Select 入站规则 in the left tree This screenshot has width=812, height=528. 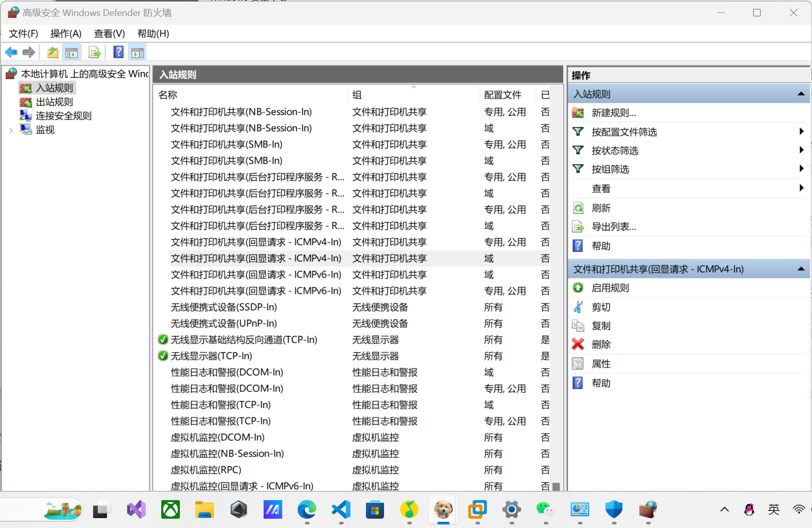[54, 88]
